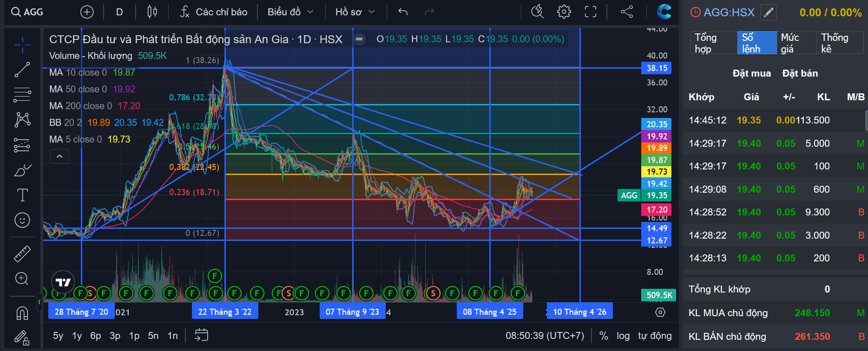Open chart settings gear in top toolbar

click(564, 12)
